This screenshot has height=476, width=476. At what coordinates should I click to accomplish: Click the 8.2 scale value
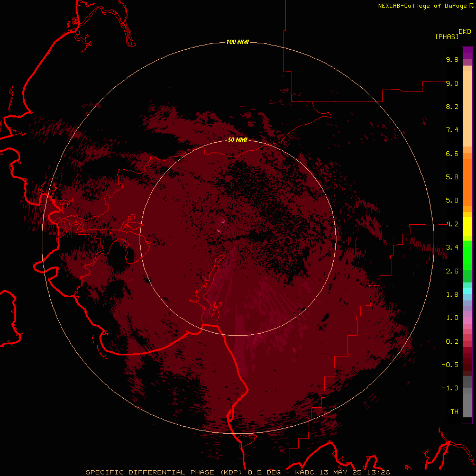[452, 106]
